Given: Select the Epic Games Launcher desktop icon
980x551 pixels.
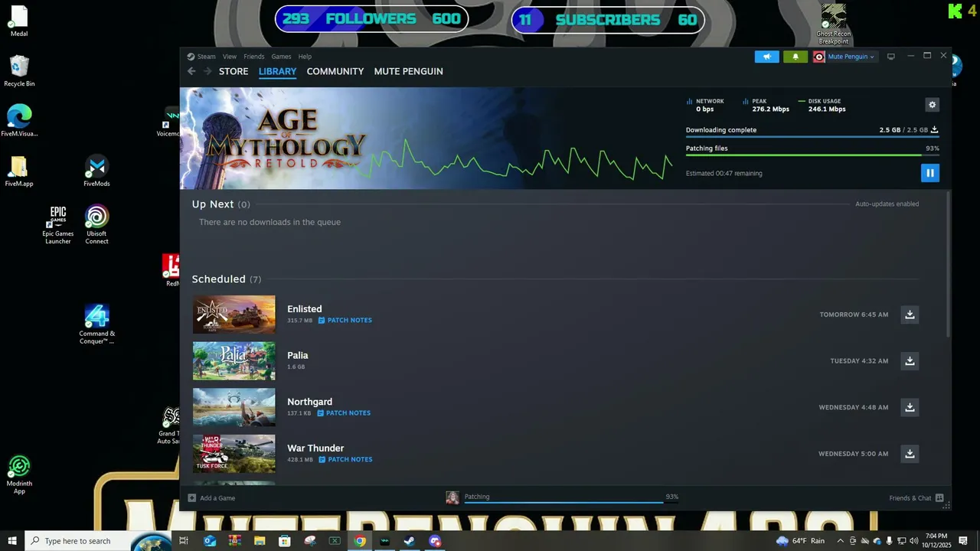Looking at the screenshot, I should point(57,225).
